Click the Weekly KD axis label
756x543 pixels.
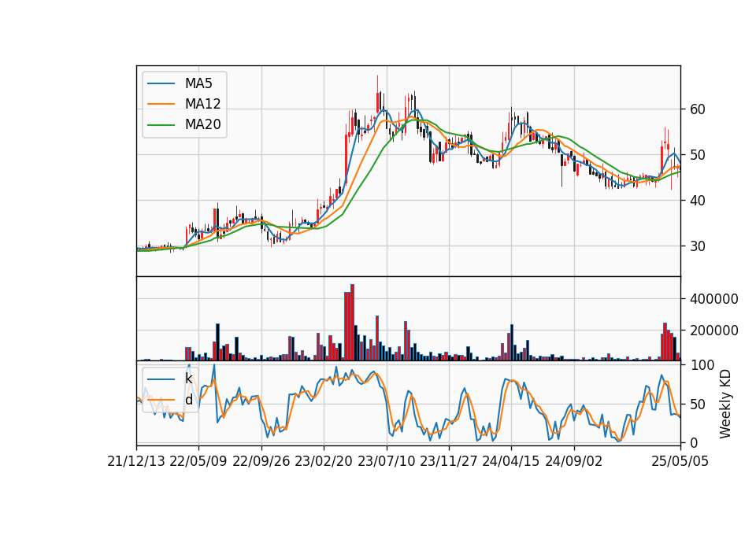(x=724, y=404)
